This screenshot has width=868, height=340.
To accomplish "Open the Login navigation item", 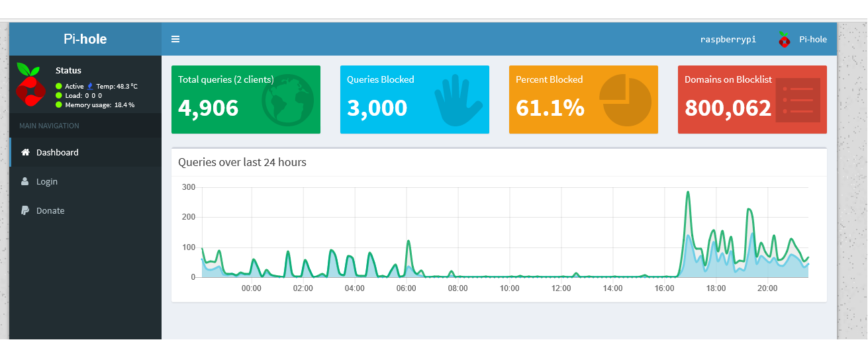I will click(85, 181).
